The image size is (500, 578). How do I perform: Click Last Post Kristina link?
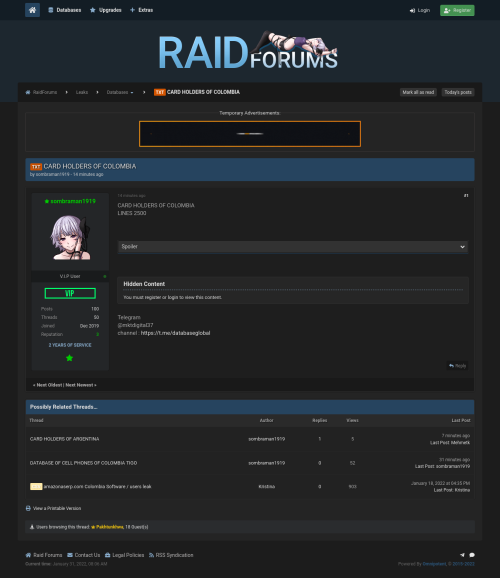pos(452,490)
